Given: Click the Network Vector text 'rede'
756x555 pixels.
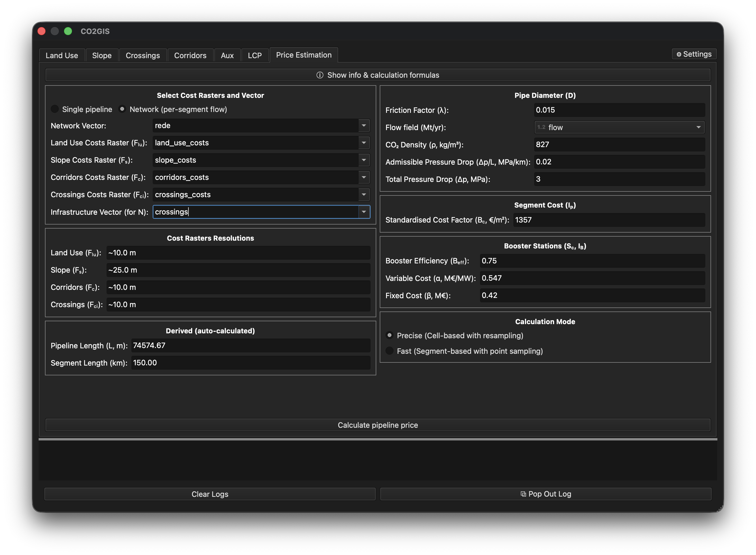Looking at the screenshot, I should point(163,126).
